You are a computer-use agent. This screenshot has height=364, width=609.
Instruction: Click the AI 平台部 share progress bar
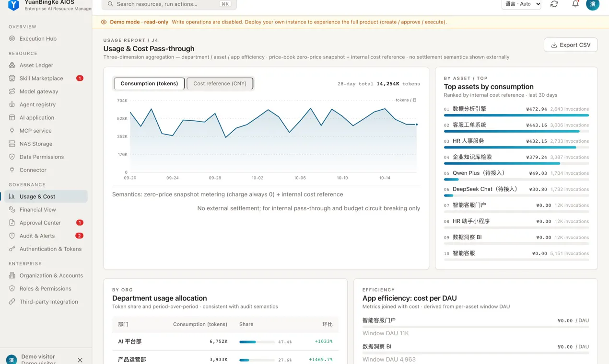pos(257,342)
